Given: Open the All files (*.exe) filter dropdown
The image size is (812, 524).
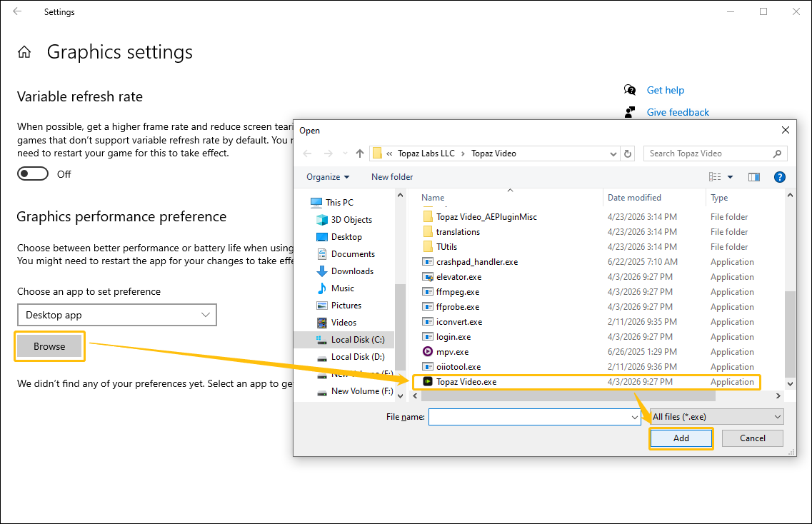Looking at the screenshot, I should click(716, 416).
